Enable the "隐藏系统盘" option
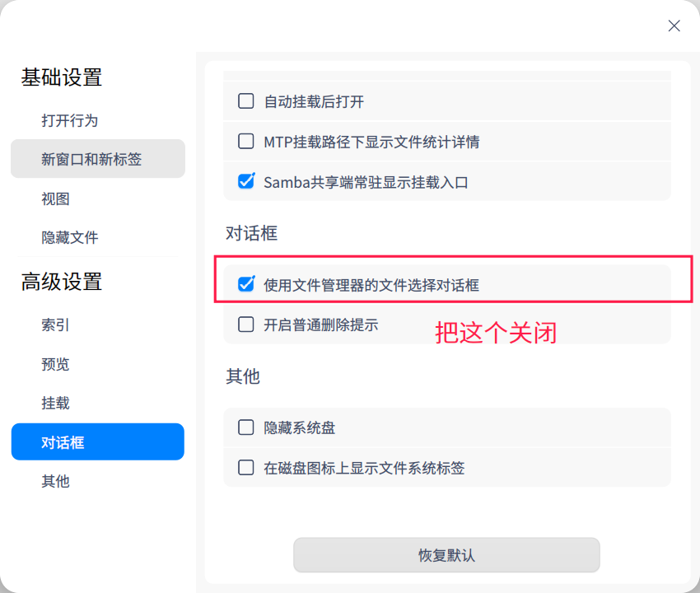700x593 pixels. (245, 427)
